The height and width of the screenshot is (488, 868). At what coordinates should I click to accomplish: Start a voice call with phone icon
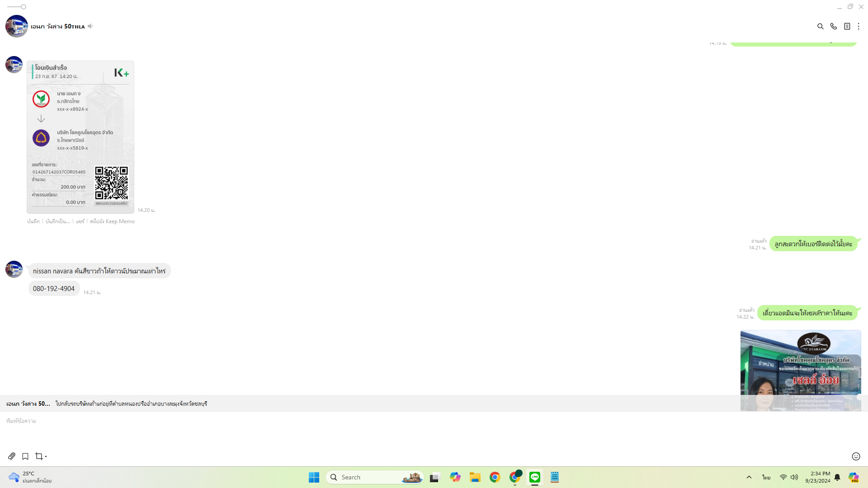pos(834,26)
